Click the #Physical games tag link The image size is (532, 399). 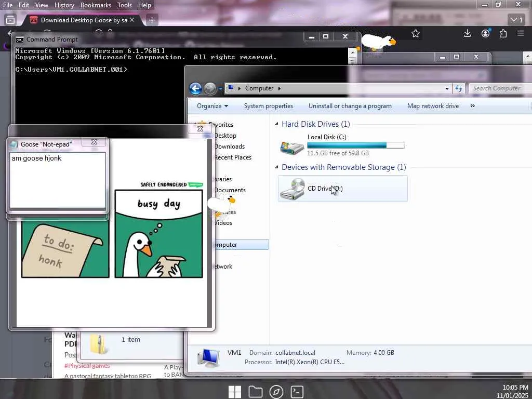[87, 366]
